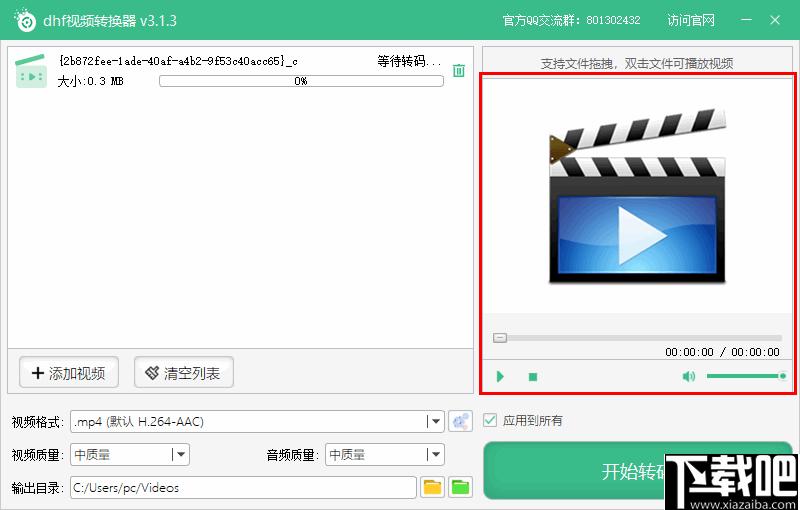Select the file name {2b872fee-1ade...}_c
This screenshot has width=800, height=510.
click(x=178, y=61)
